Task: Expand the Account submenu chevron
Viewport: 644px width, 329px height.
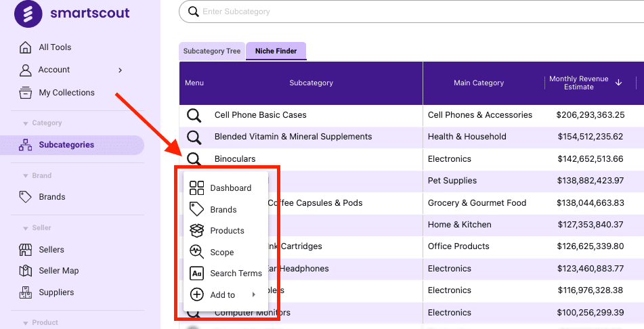Action: (x=120, y=70)
